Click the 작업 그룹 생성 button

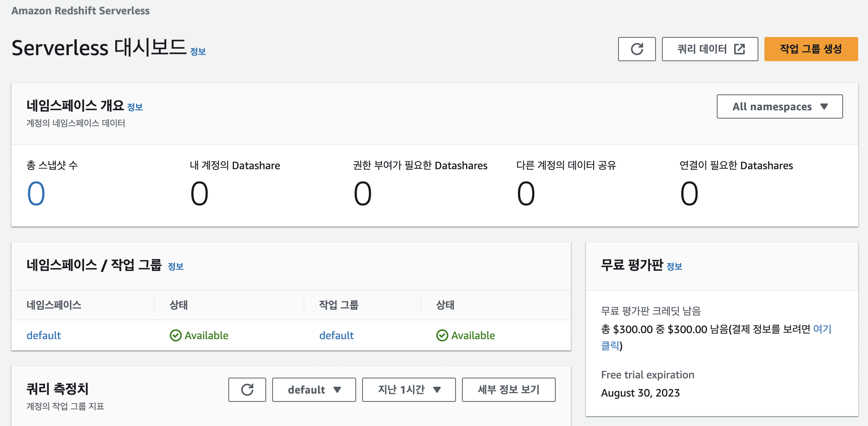point(811,49)
